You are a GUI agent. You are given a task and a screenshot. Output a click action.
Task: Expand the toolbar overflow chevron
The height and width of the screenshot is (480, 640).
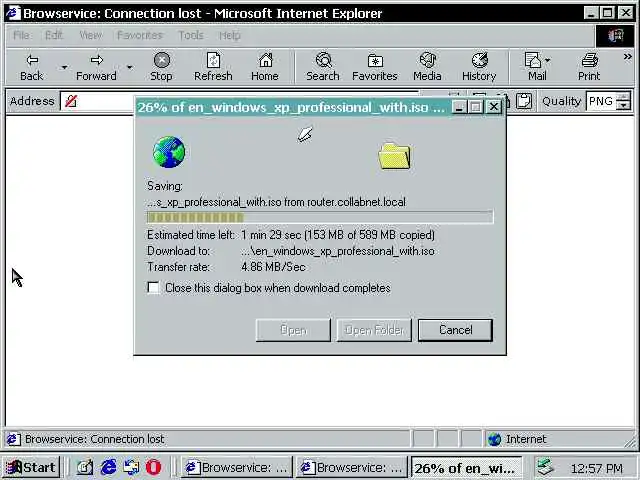coord(628,57)
